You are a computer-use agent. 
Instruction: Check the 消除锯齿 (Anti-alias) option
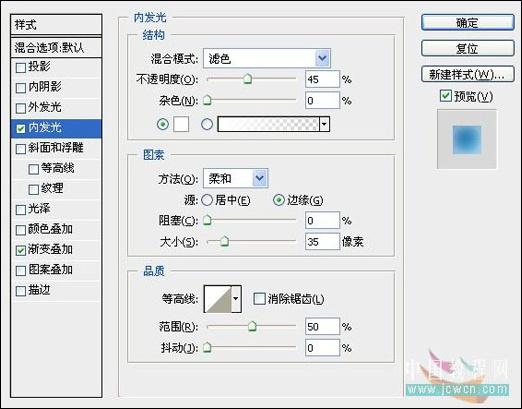tap(259, 299)
